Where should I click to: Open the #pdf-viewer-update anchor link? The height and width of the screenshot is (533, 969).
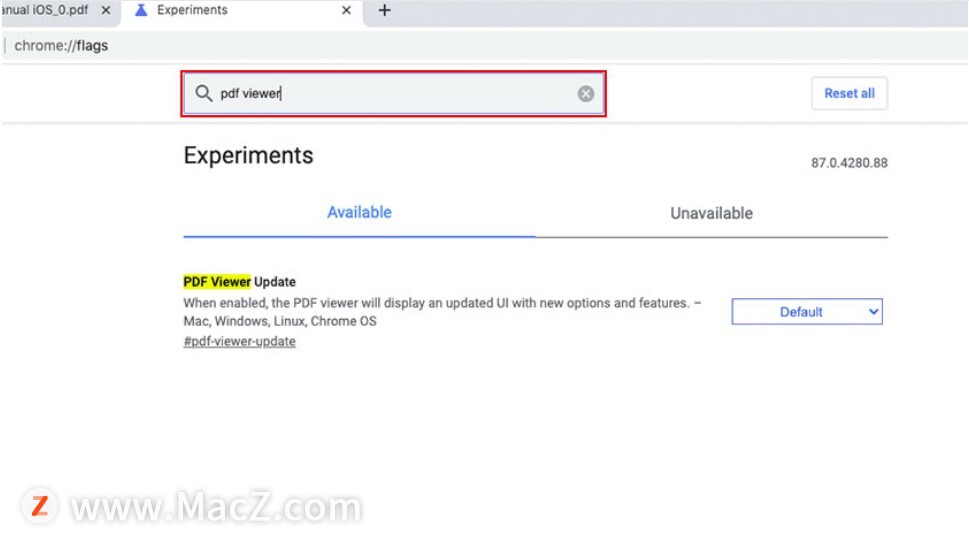point(239,341)
